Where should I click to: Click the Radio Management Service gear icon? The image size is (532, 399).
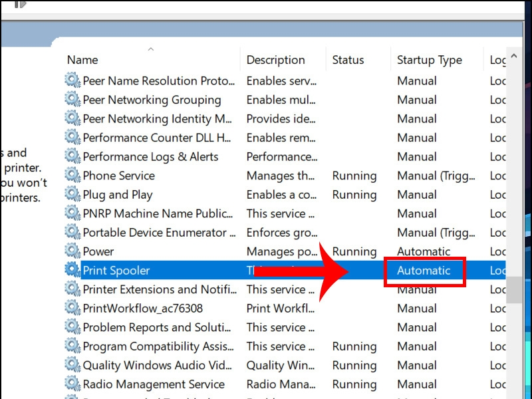(72, 384)
